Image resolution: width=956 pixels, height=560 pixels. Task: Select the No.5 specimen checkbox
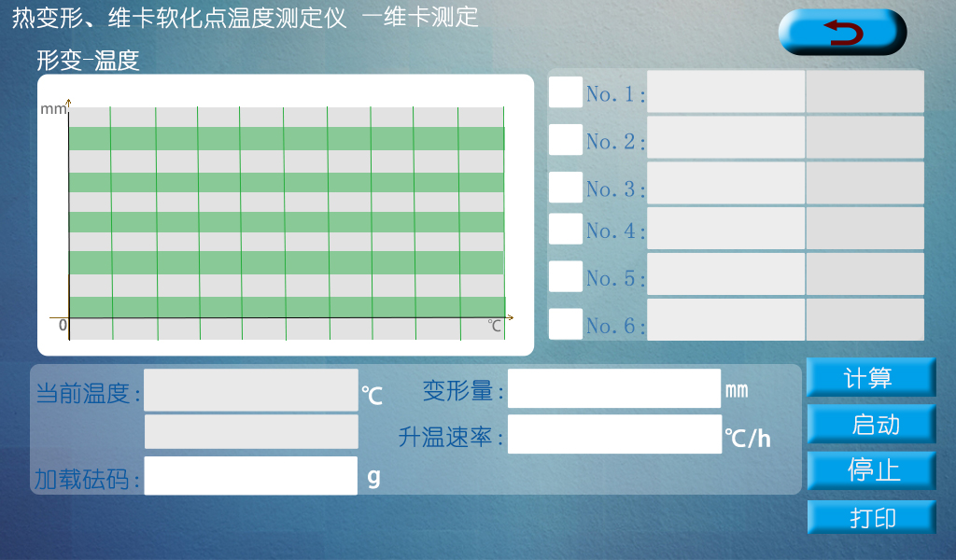pos(566,275)
